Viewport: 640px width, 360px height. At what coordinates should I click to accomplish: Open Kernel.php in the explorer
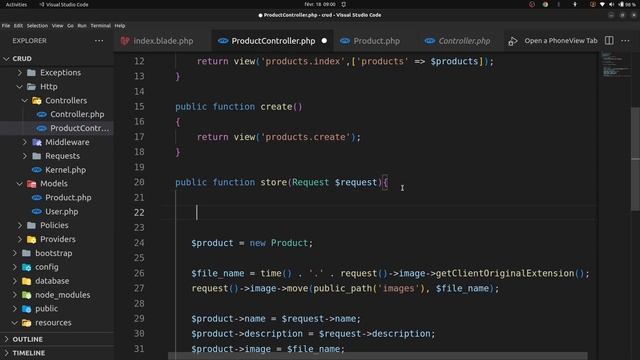click(x=65, y=170)
